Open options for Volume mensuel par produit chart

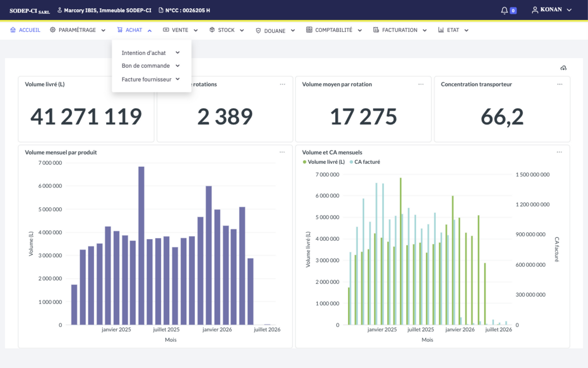pyautogui.click(x=282, y=152)
